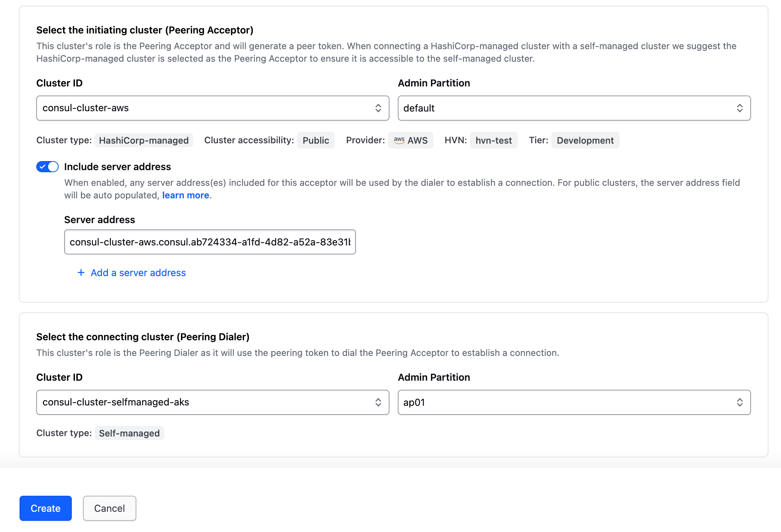
Task: Click the Development tier badge
Action: 585,140
